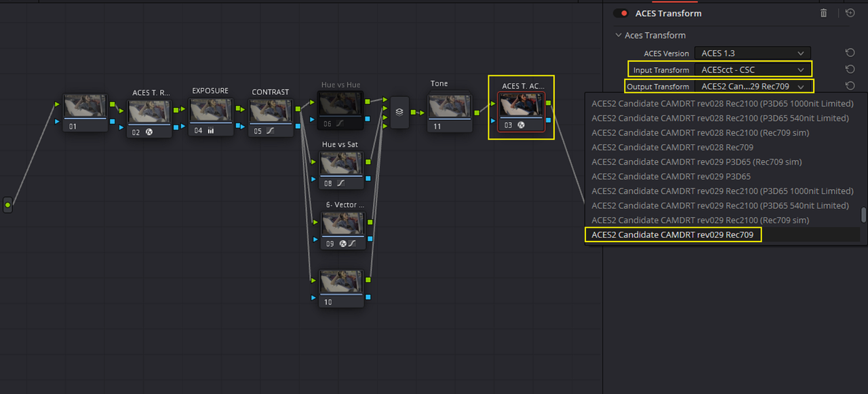Click the 'Hue vs Sat' node label
Screen dimensions: 868x394
[x=340, y=145]
